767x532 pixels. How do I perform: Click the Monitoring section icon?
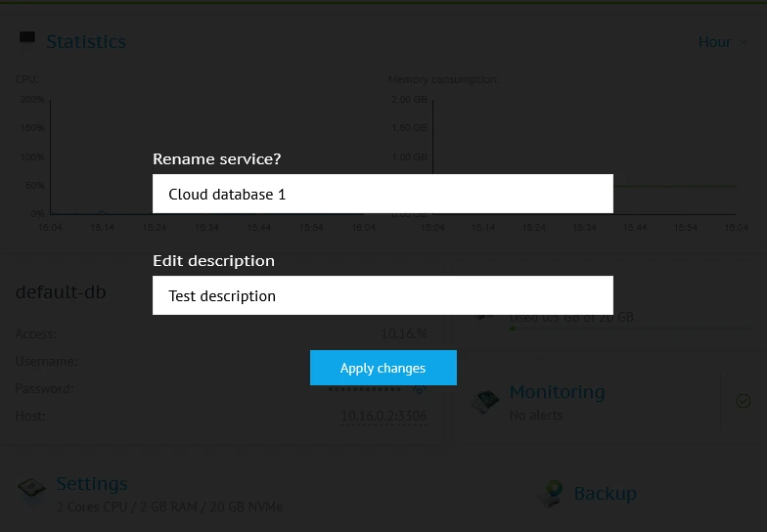(484, 401)
